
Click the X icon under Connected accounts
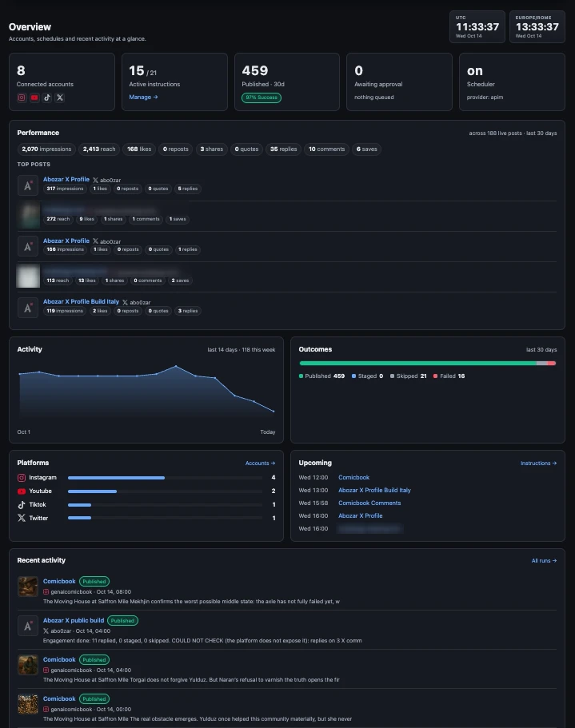coord(59,97)
